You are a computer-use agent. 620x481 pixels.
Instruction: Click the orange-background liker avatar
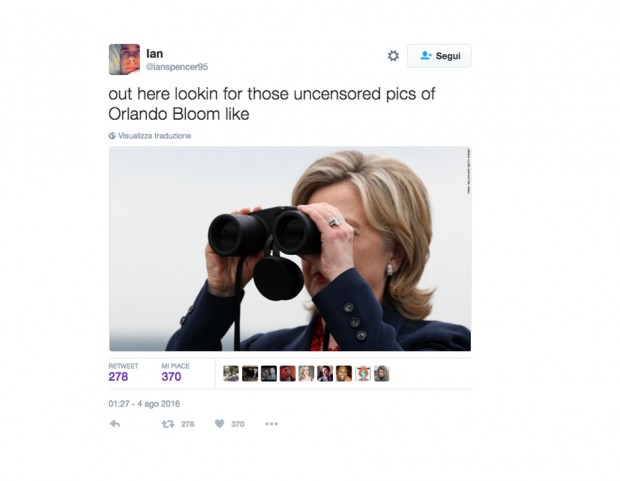pyautogui.click(x=344, y=373)
